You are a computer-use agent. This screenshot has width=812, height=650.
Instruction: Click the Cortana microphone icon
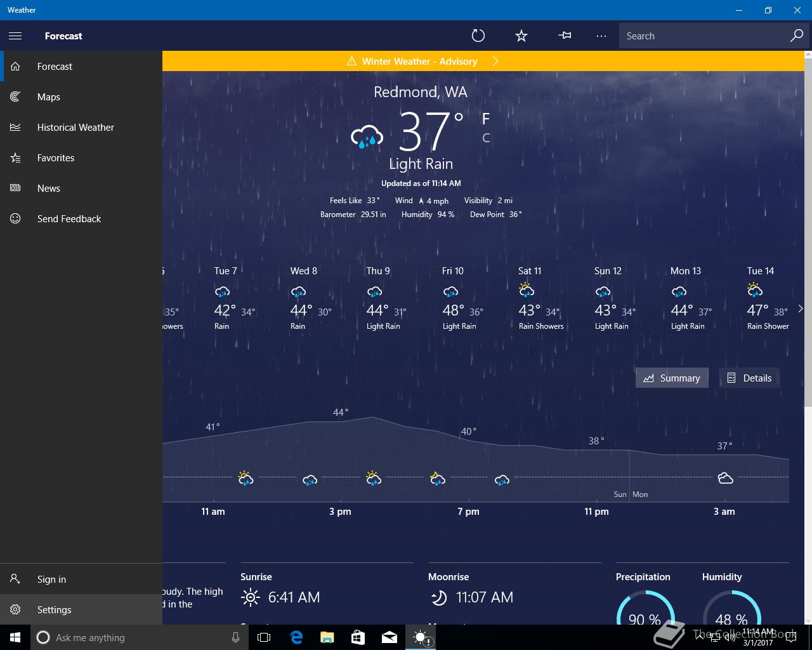(x=235, y=637)
